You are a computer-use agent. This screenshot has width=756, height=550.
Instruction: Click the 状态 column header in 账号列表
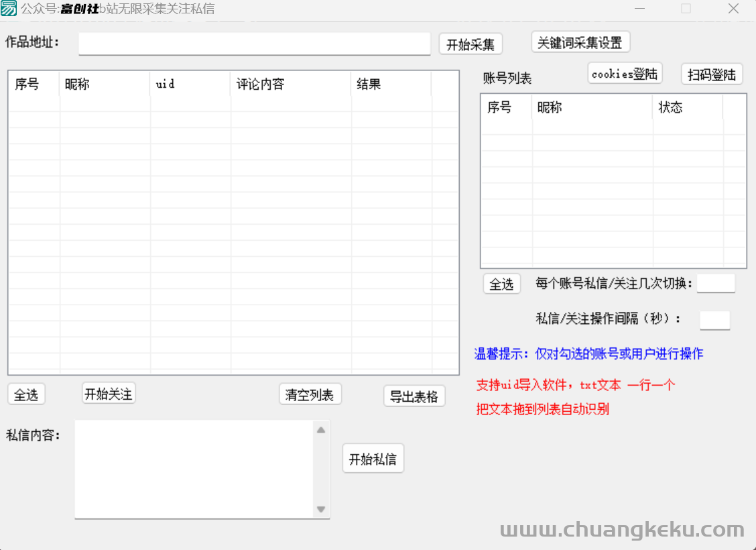pyautogui.click(x=687, y=107)
